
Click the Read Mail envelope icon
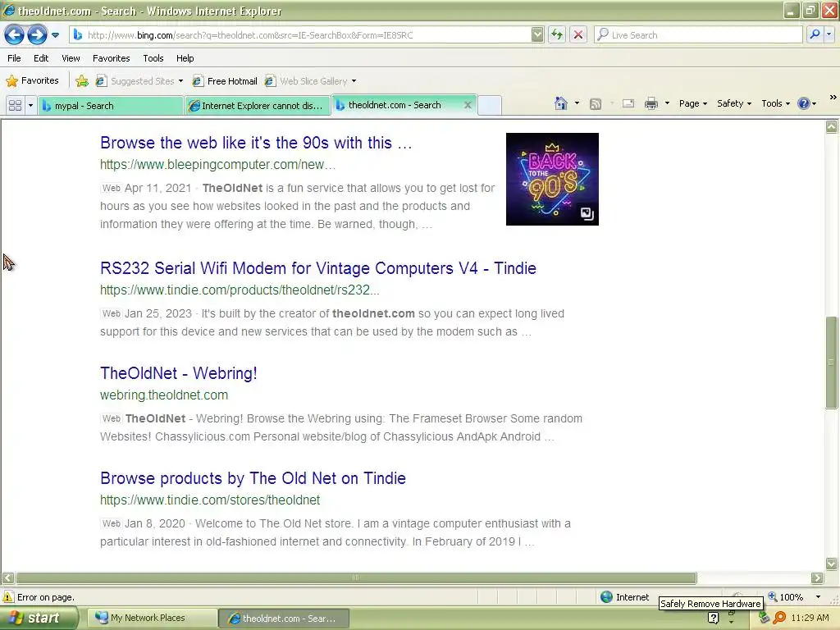click(628, 103)
